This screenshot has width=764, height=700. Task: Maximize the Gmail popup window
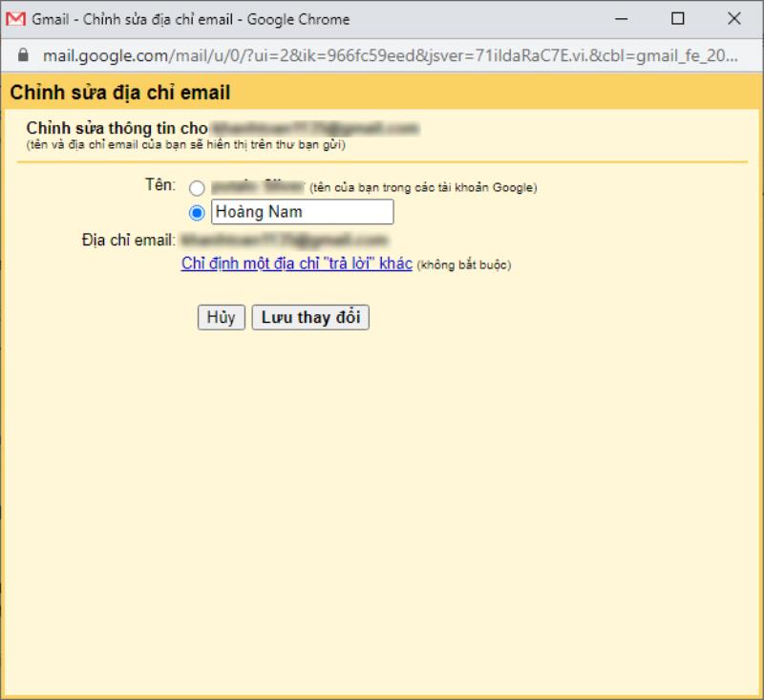tap(678, 19)
